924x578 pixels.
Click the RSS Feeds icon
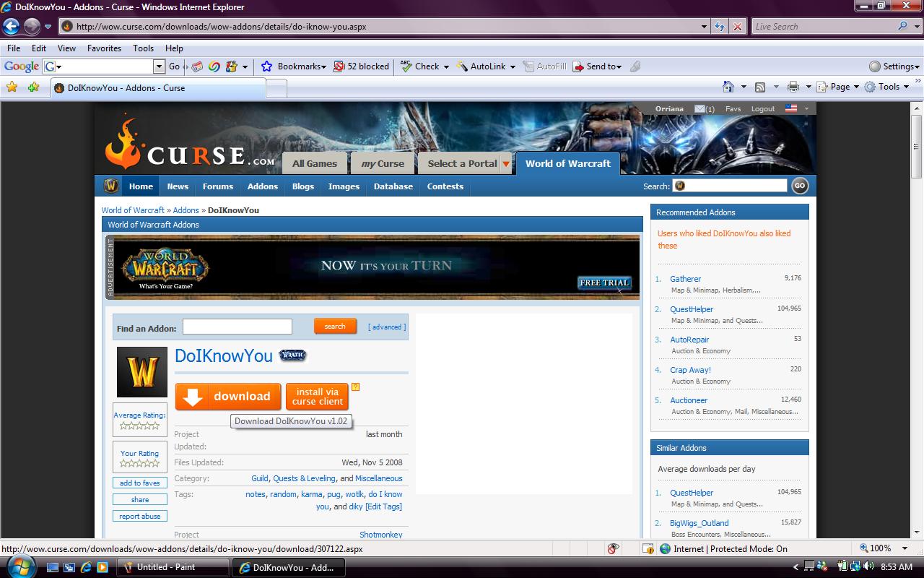(760, 87)
